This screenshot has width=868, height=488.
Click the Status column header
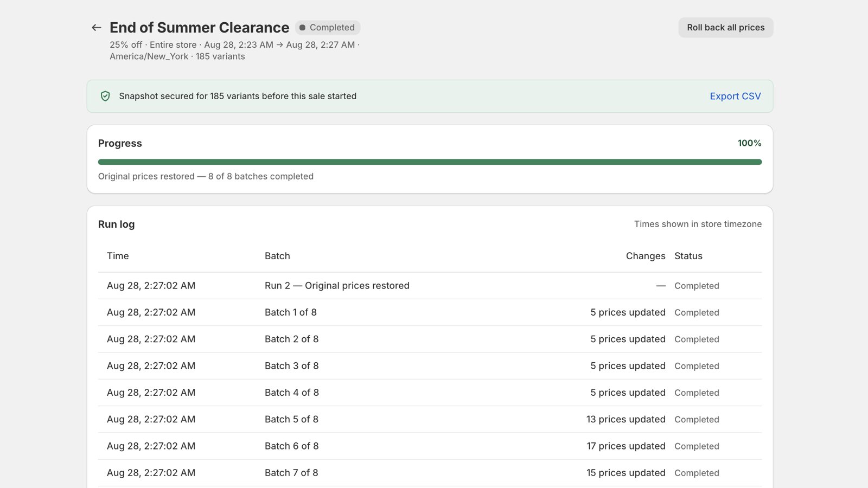pos(688,256)
